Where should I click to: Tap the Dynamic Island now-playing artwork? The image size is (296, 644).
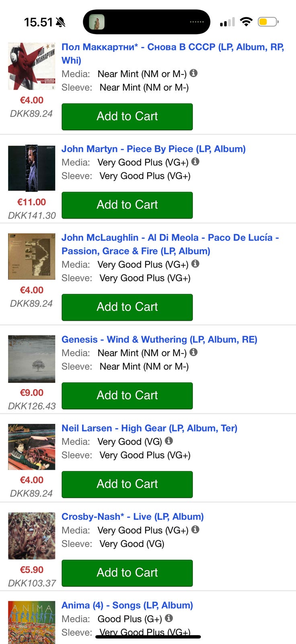click(97, 22)
